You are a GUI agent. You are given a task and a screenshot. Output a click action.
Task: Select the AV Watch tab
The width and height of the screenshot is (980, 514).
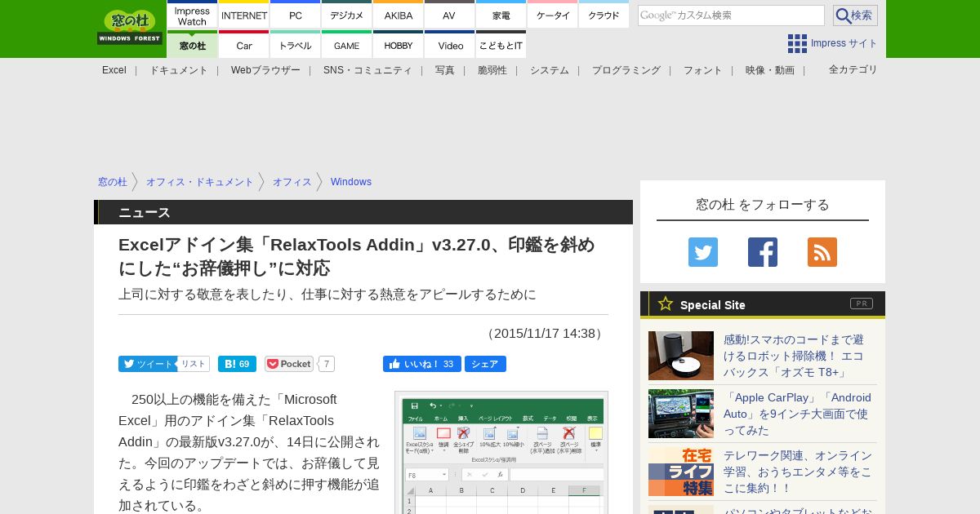(x=449, y=16)
